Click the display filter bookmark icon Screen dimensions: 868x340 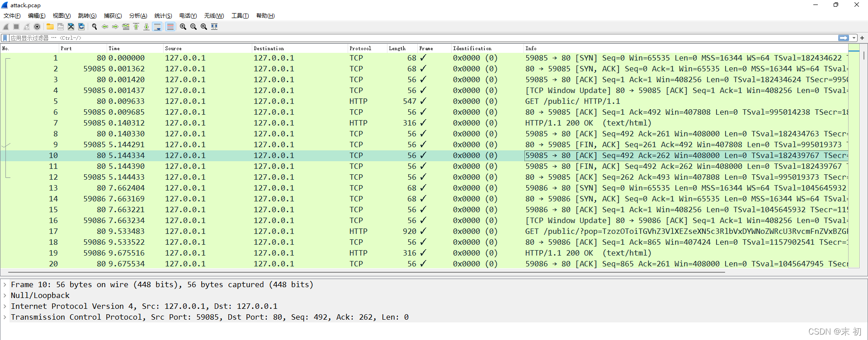tap(5, 38)
